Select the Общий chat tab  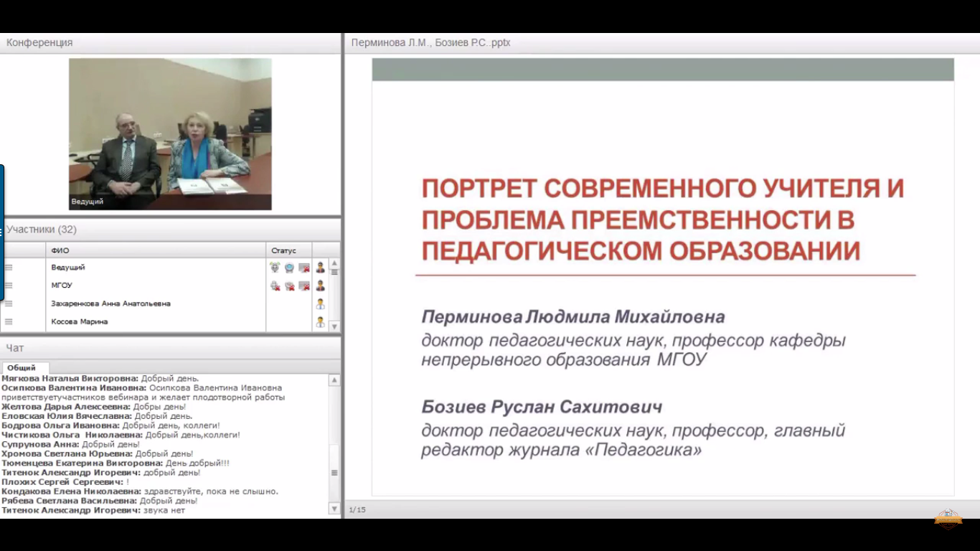22,367
